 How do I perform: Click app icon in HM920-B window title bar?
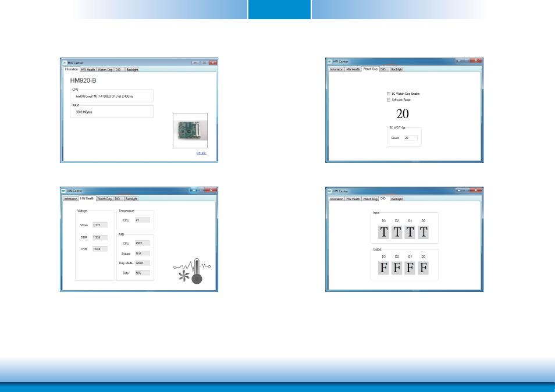point(65,63)
